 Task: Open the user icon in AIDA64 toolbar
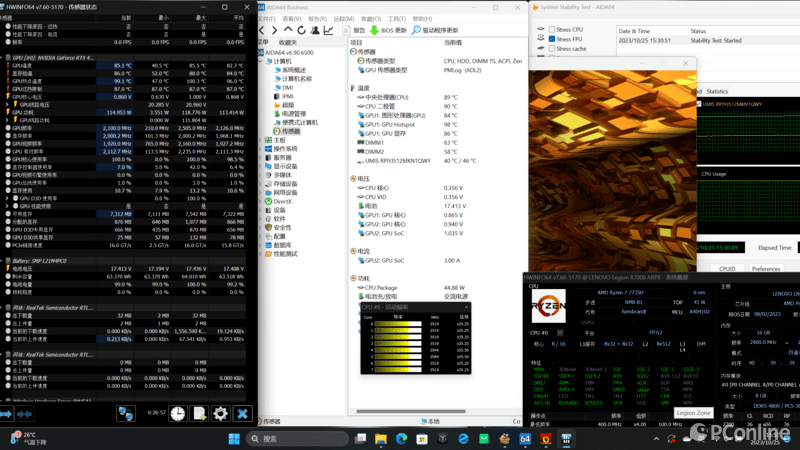(315, 31)
